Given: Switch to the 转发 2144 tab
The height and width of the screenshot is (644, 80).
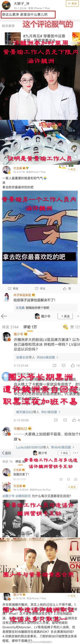Looking at the screenshot, I should (x=10, y=327).
